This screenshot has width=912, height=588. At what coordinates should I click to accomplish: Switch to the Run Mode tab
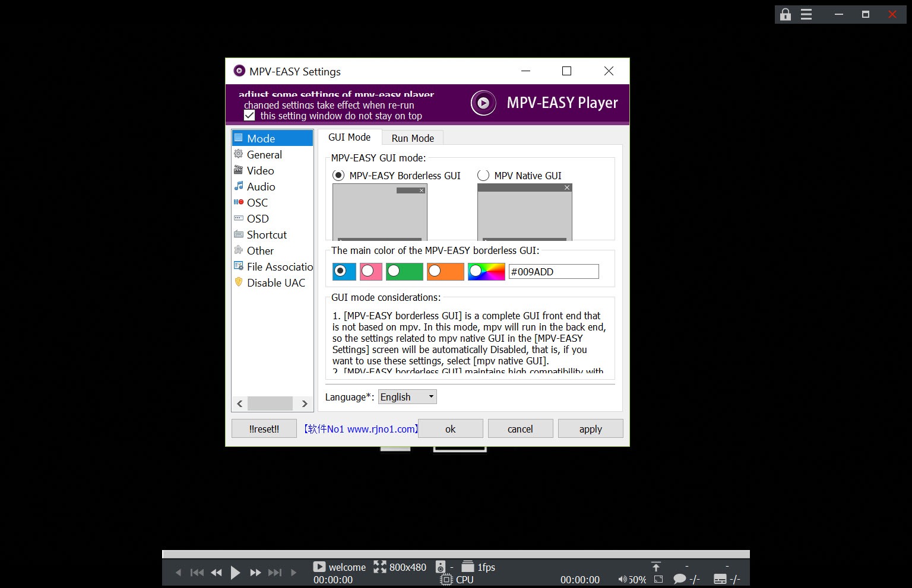pos(412,138)
